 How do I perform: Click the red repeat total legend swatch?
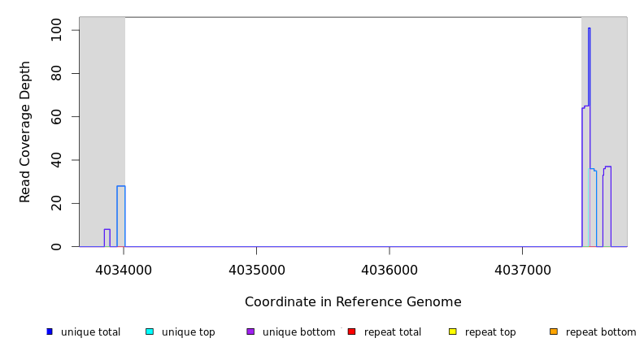[351, 331]
